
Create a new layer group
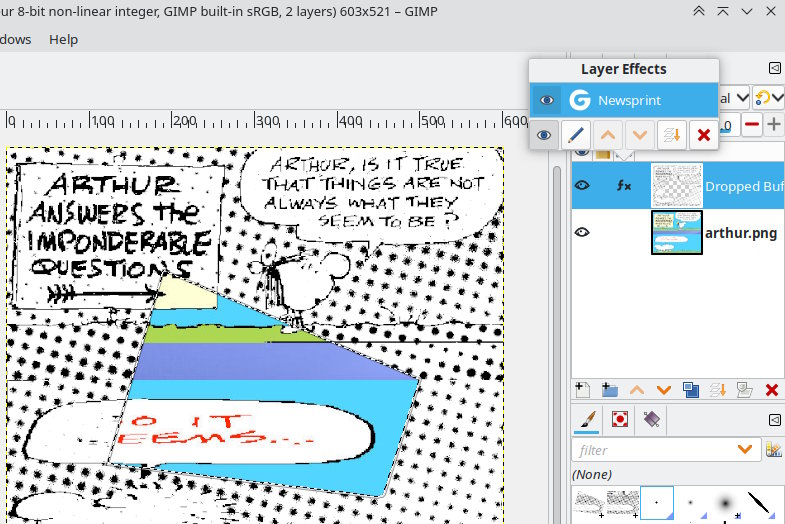pyautogui.click(x=609, y=390)
